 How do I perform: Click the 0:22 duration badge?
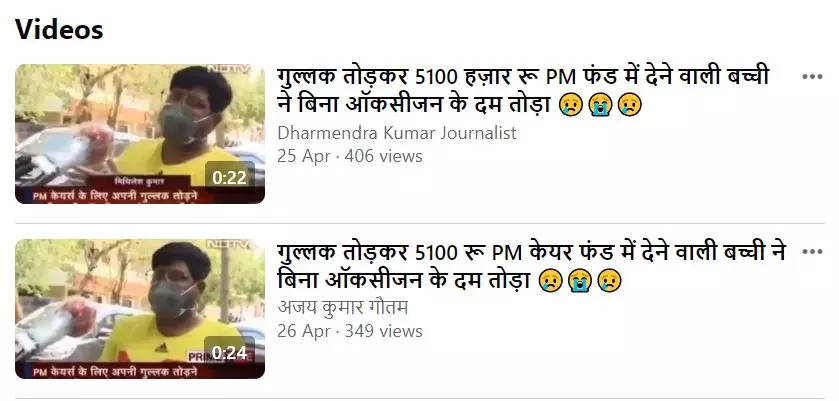point(229,178)
